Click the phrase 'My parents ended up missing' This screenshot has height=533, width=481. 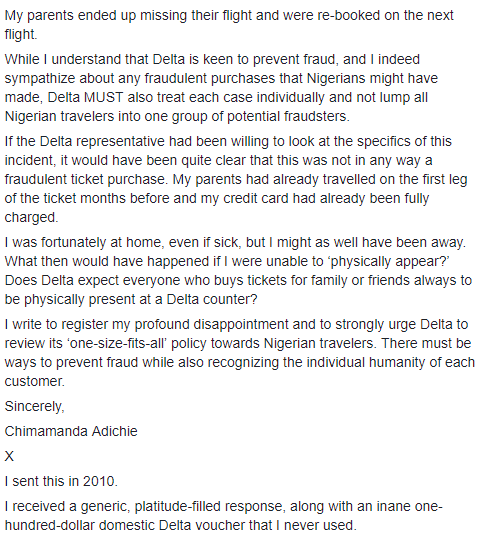(x=96, y=16)
